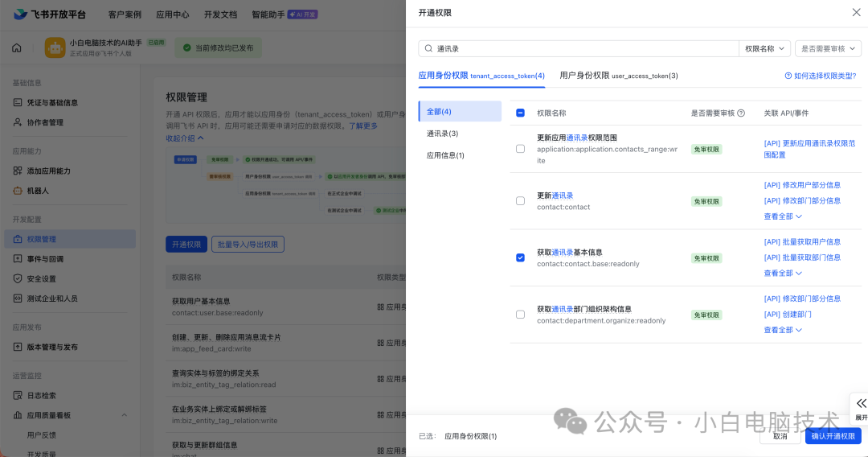
Task: Expand 查看全部 for 更新通讯录 row
Action: [783, 216]
